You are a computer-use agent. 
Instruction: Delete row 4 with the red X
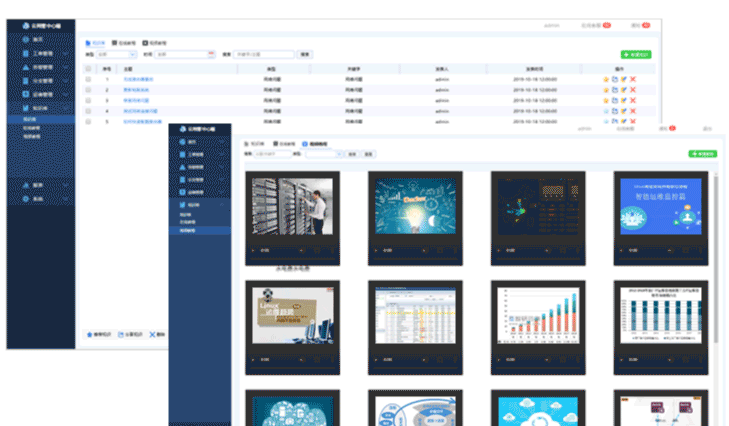[x=633, y=111]
